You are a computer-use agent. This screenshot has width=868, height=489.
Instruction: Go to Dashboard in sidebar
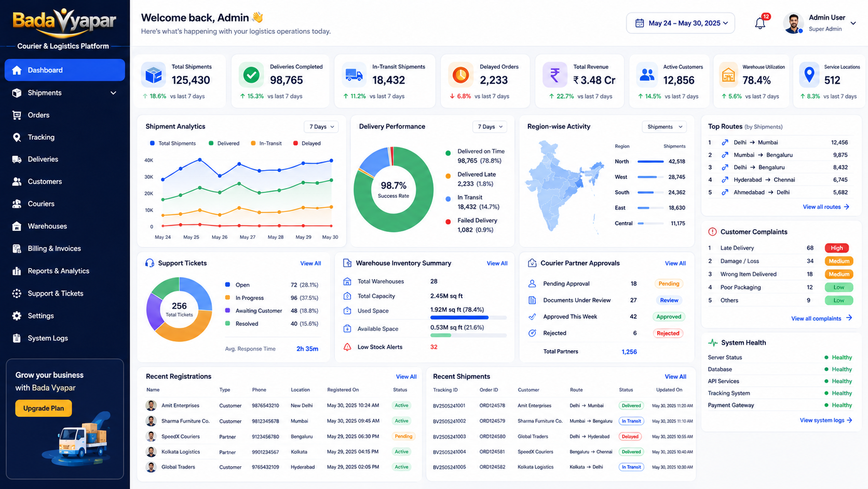tap(65, 70)
